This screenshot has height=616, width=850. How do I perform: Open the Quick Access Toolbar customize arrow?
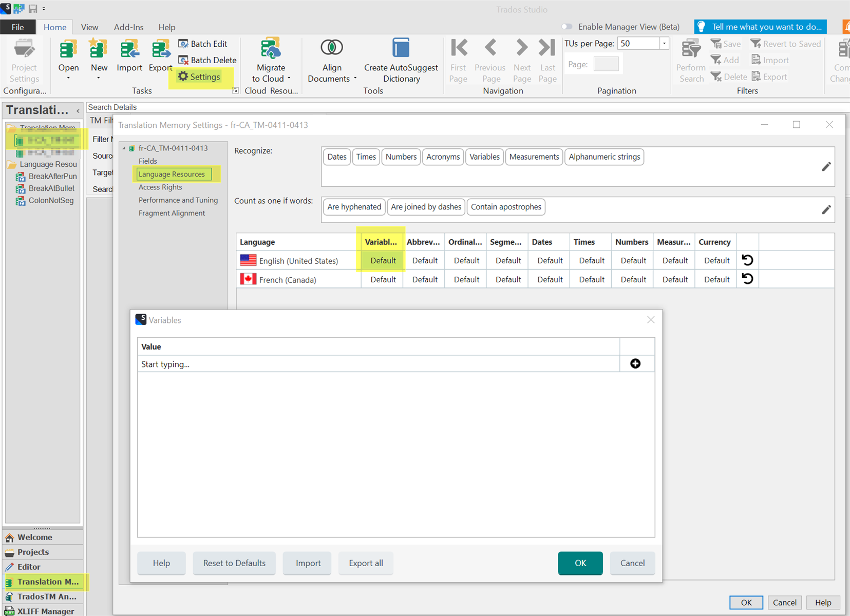point(44,9)
